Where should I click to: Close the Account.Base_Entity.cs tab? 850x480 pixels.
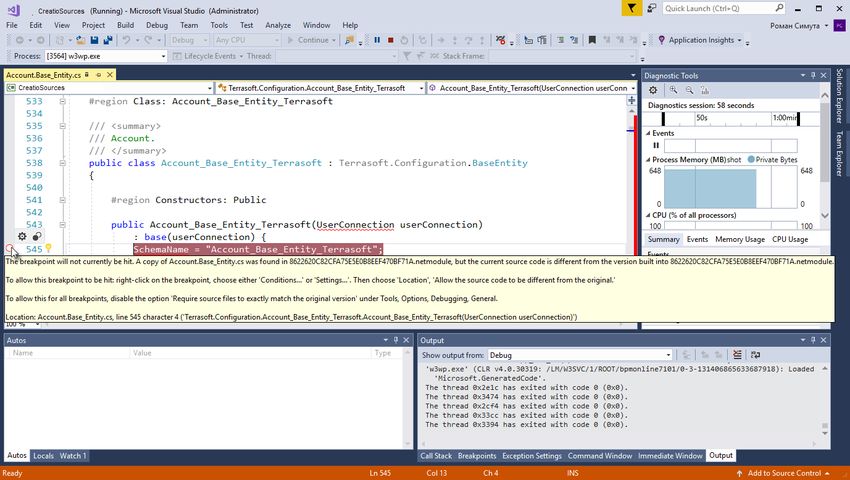click(110, 75)
